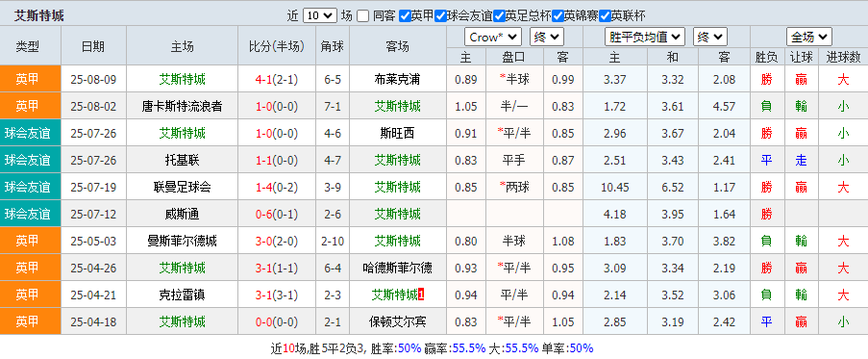Viewport: 868px width, 359px height.
Task: Click the red card marker beside 艾斯特城 in 克拉雷镇 row
Action: [421, 295]
